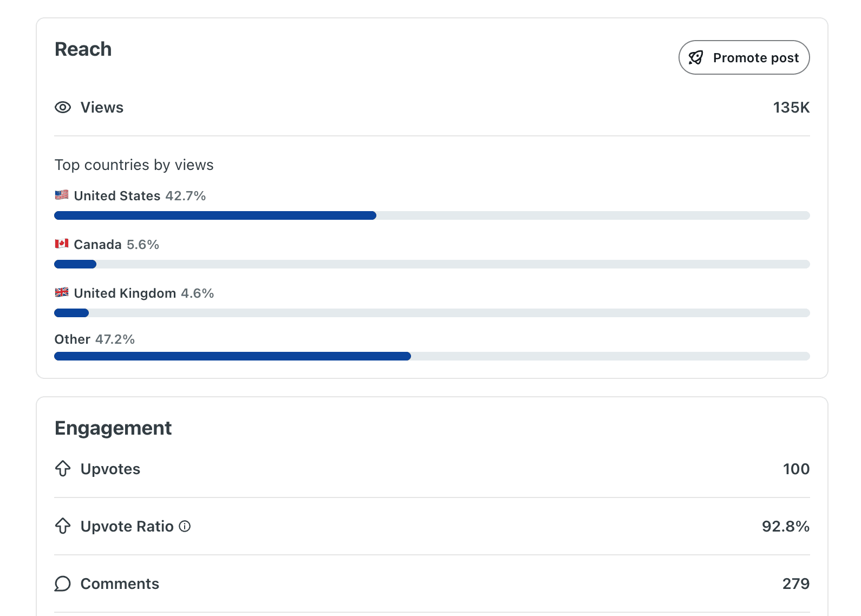861x616 pixels.
Task: Click the United Kingdom views progress bar
Action: tap(432, 313)
